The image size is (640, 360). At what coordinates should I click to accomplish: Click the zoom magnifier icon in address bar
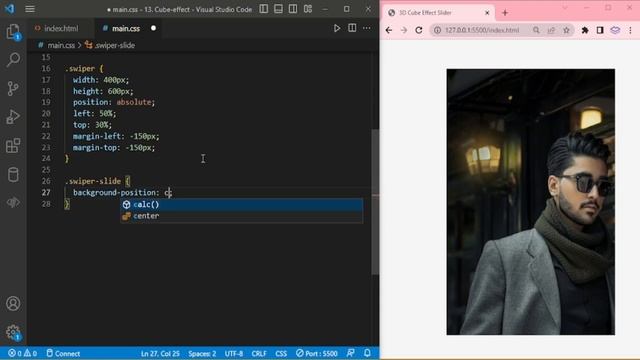536,30
